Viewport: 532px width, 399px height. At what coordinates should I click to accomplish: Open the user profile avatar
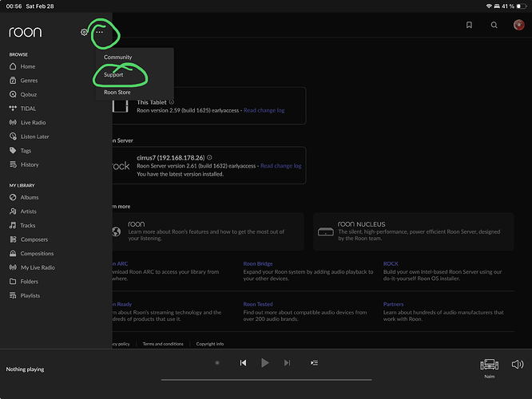tap(518, 26)
